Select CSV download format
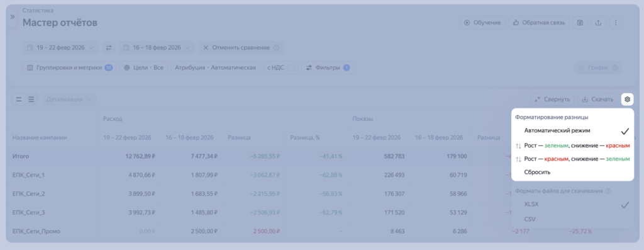 pyautogui.click(x=572, y=219)
